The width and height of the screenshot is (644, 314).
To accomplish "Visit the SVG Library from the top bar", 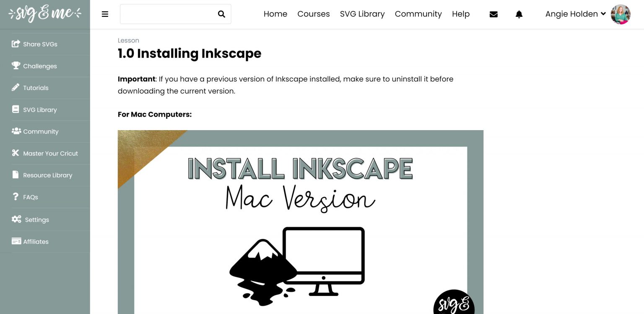I will [x=362, y=14].
